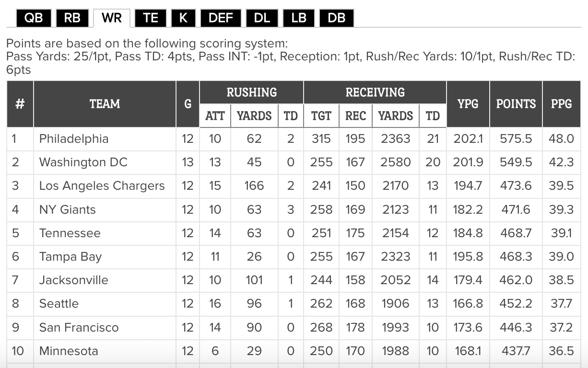Sort by POINTS column header
Viewport: 588px width, 368px height.
(x=516, y=104)
